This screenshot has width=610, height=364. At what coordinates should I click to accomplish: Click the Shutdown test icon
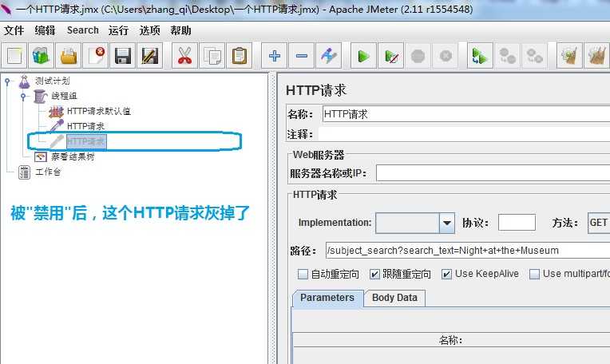pyautogui.click(x=446, y=56)
